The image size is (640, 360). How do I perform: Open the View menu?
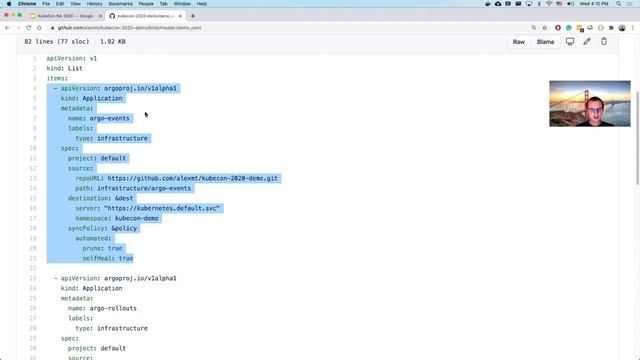[x=75, y=4]
